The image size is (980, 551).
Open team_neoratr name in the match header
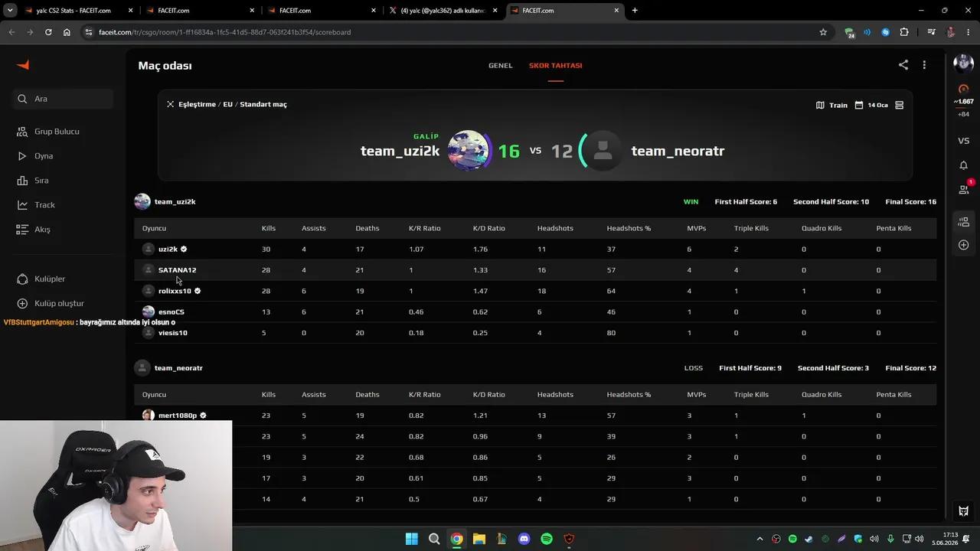678,151
